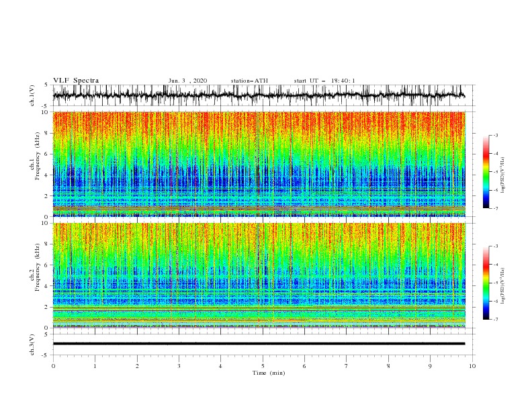The width and height of the screenshot is (532, 411).
Task: Click the "-4" tick on ch.2 colorbar
Action: point(495,265)
